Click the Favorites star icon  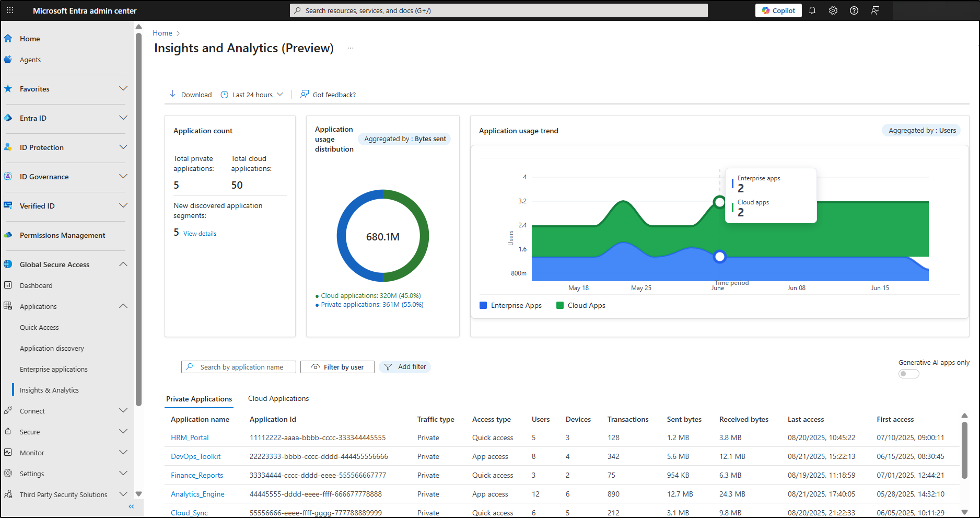point(8,89)
